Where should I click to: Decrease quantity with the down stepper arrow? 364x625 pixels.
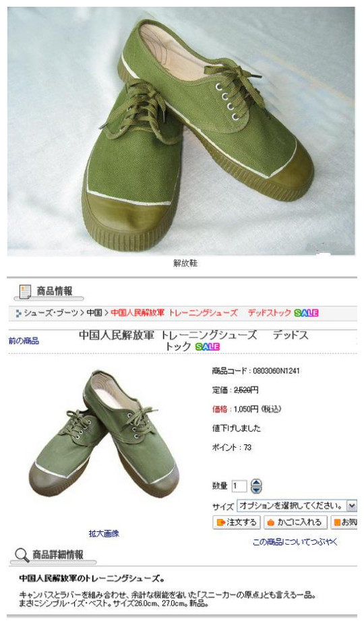(256, 489)
